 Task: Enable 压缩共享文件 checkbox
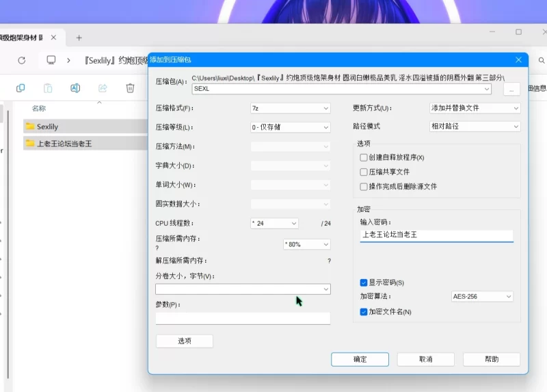pos(364,172)
